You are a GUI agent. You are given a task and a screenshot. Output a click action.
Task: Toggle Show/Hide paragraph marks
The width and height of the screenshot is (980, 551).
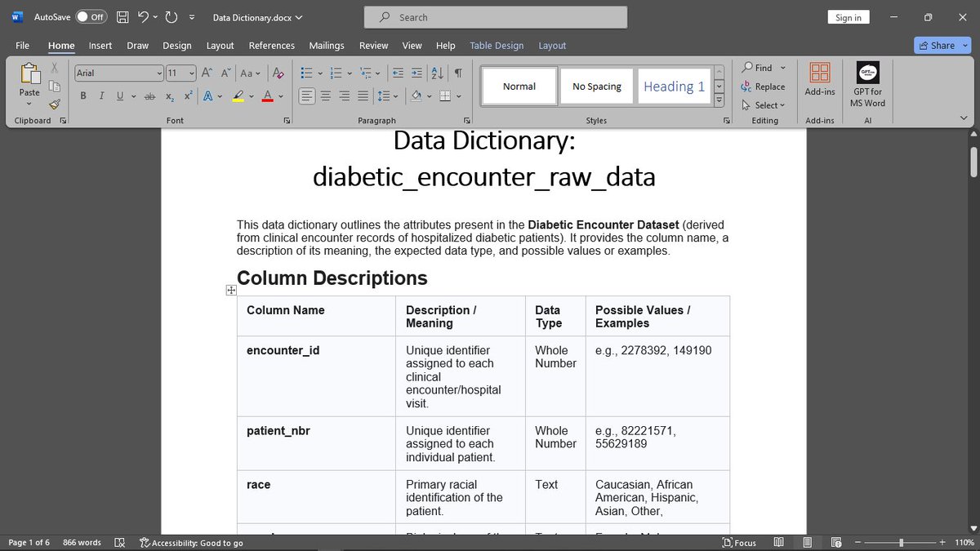point(458,73)
